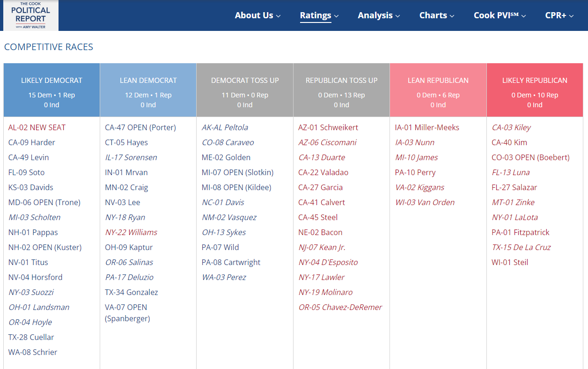Open the ME-02 Golden race
The width and height of the screenshot is (588, 369).
click(226, 157)
